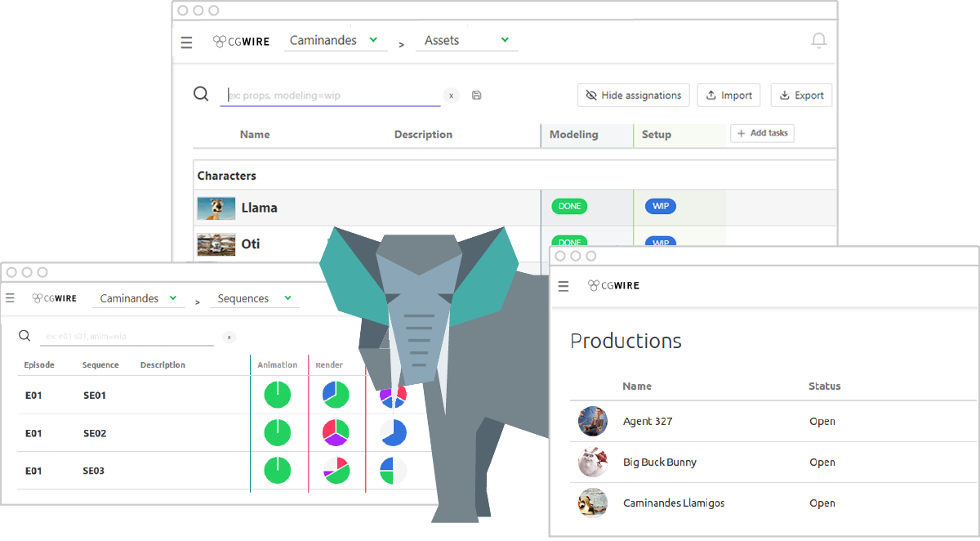Sort by the Modeling column header
Image resolution: width=980 pixels, height=541 pixels.
click(x=573, y=135)
